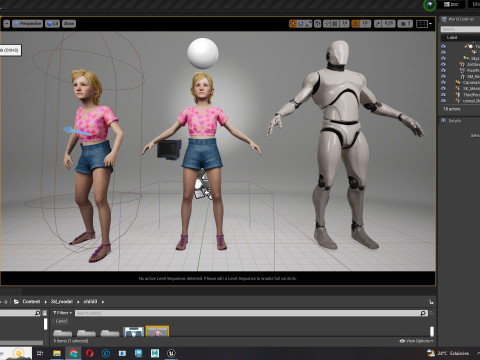Open Opera browser from the taskbar
480x360 pixels.
point(90,353)
